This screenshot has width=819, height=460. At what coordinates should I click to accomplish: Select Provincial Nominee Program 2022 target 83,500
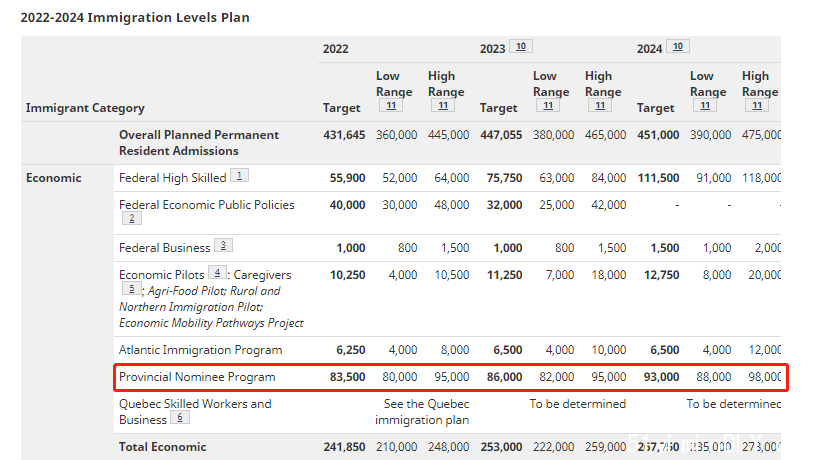347,377
